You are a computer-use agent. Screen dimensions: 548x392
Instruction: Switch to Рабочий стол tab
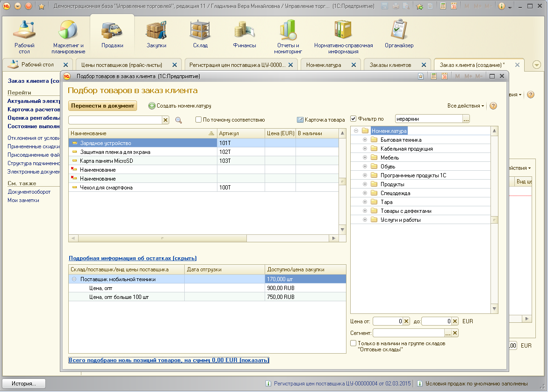point(37,65)
